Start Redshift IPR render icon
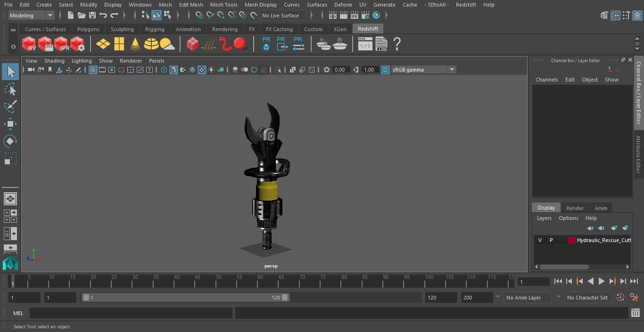Screen dimensions: 644x332 point(61,44)
